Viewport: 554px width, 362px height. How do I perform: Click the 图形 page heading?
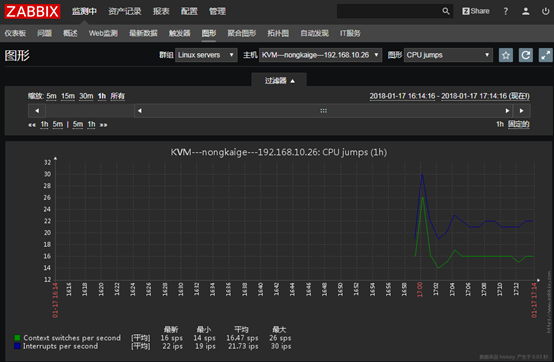[17, 55]
